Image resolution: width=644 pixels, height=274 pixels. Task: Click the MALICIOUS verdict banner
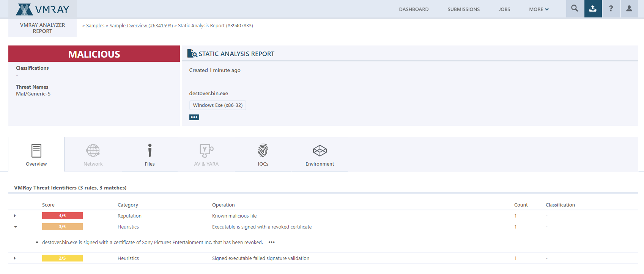(x=94, y=54)
